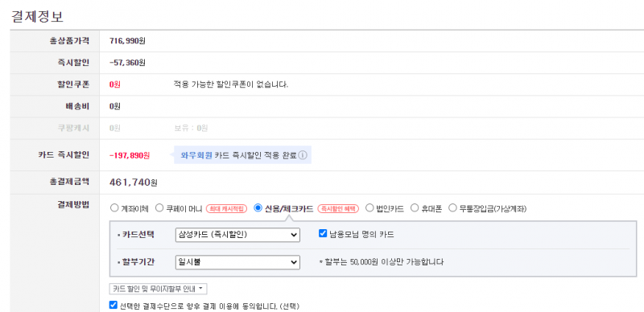This screenshot has width=644, height=312.
Task: Click the -197,890원 card discount amount
Action: click(x=130, y=155)
